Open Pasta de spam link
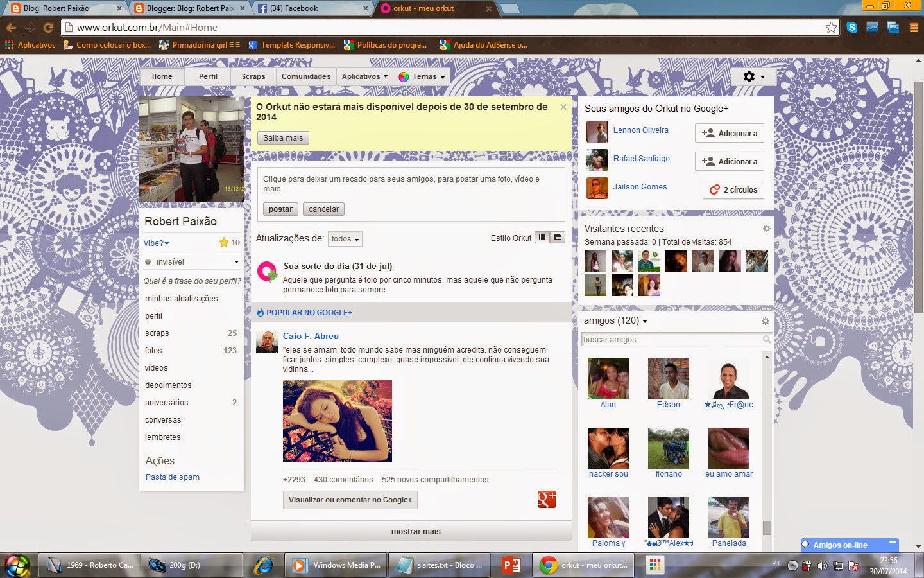924x578 pixels. coord(172,477)
